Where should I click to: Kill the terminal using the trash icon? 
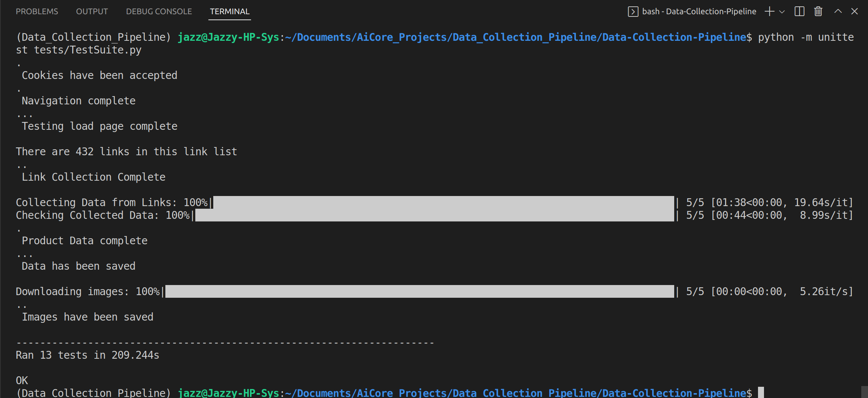point(818,11)
